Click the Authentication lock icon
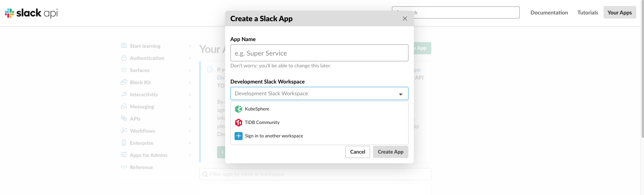Screen dimensions: 644x195 (x=124, y=58)
